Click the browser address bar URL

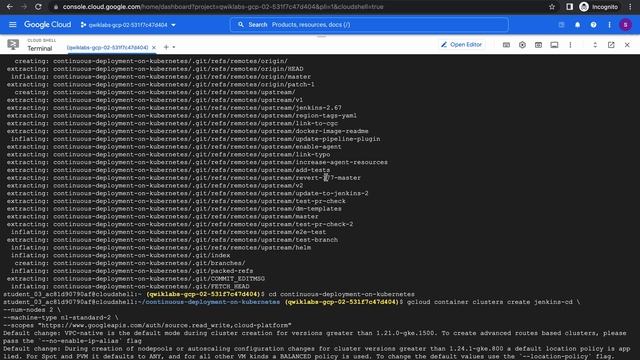pos(223,7)
